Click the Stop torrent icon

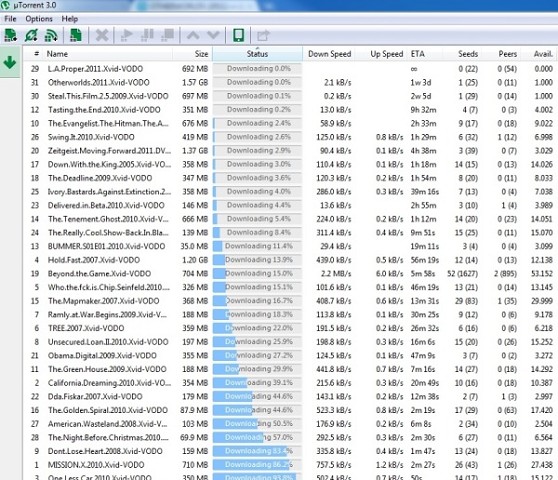point(167,35)
